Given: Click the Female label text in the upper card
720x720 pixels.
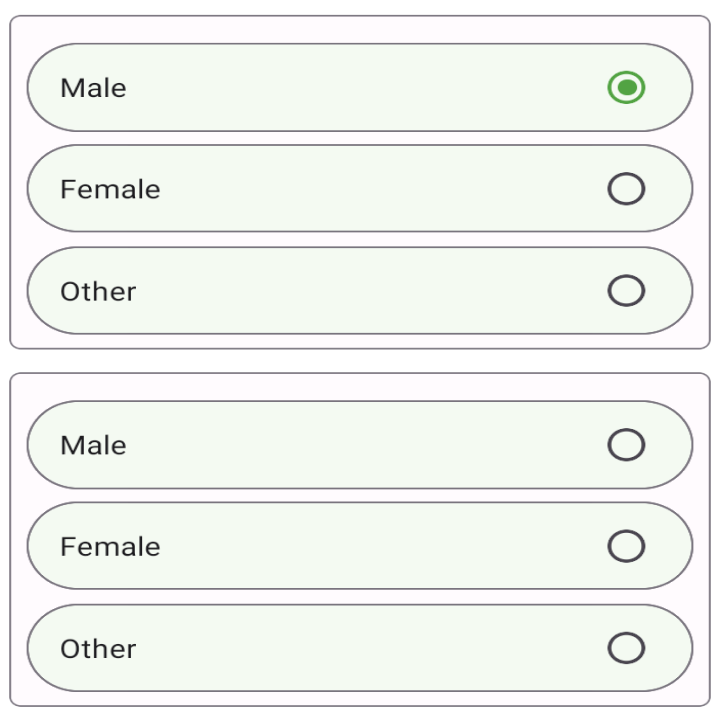Looking at the screenshot, I should (x=110, y=189).
